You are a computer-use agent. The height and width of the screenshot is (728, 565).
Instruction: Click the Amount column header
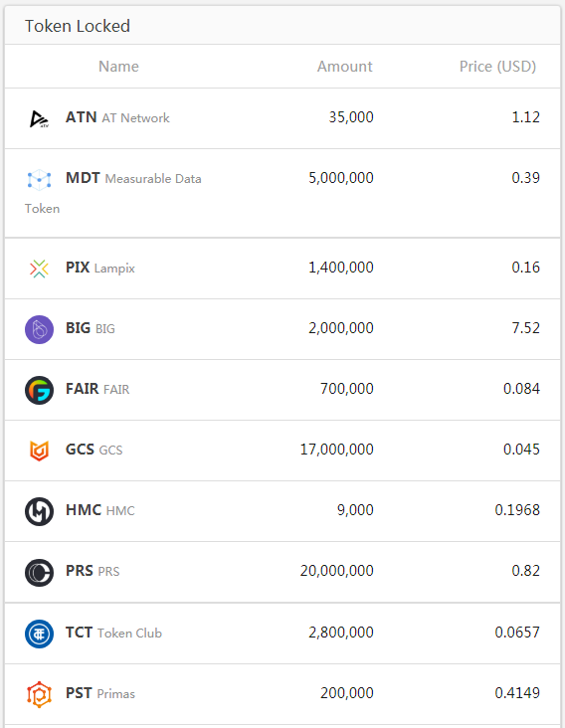point(344,67)
